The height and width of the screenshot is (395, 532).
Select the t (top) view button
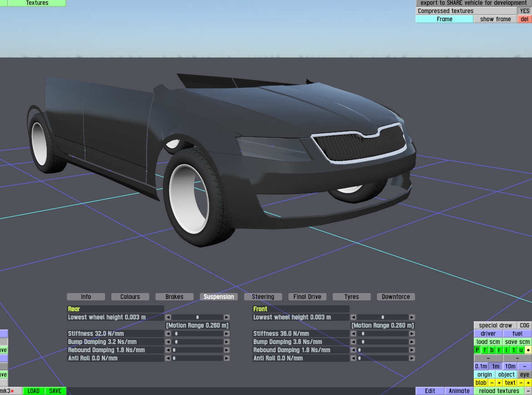click(x=514, y=350)
